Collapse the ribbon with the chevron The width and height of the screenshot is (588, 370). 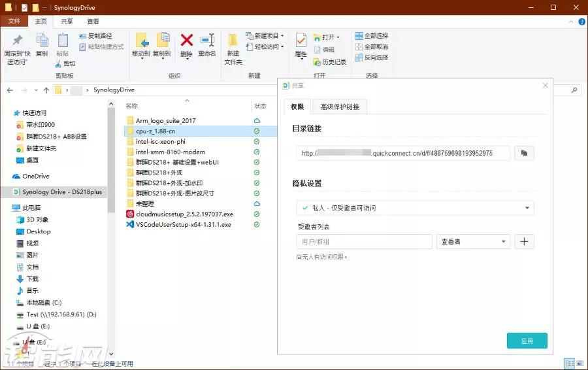click(x=571, y=22)
